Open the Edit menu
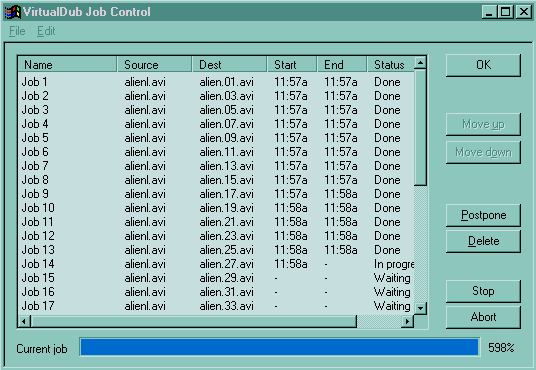536x370 pixels. pos(46,31)
